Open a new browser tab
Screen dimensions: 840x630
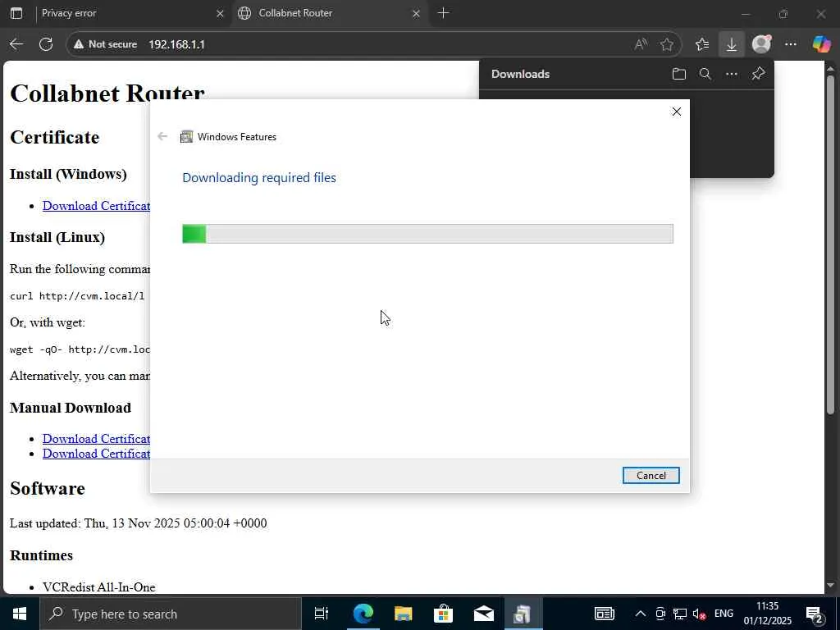point(444,13)
